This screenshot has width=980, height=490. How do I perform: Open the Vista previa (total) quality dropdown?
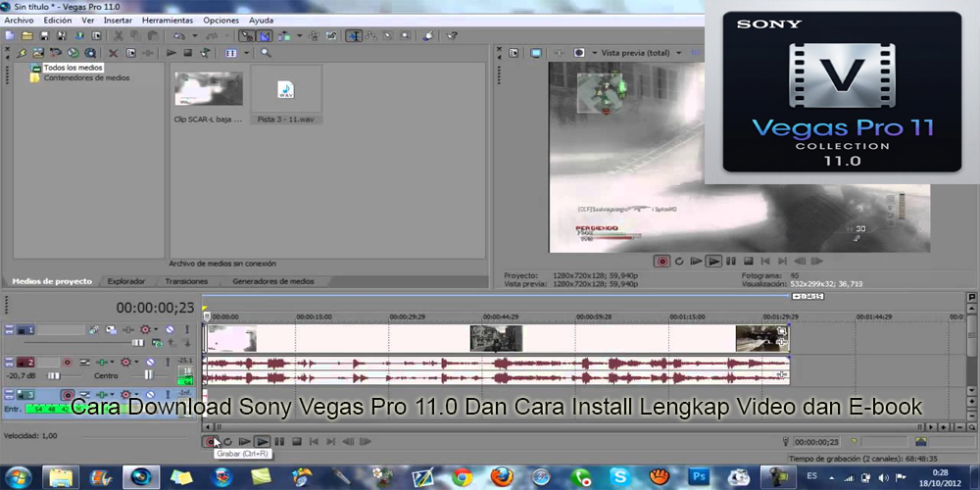tap(679, 53)
